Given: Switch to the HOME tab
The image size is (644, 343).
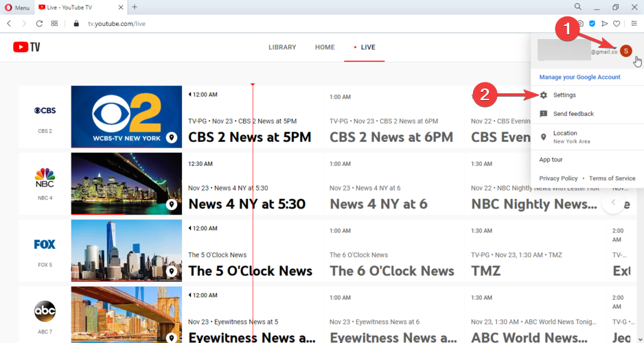Looking at the screenshot, I should [x=325, y=47].
